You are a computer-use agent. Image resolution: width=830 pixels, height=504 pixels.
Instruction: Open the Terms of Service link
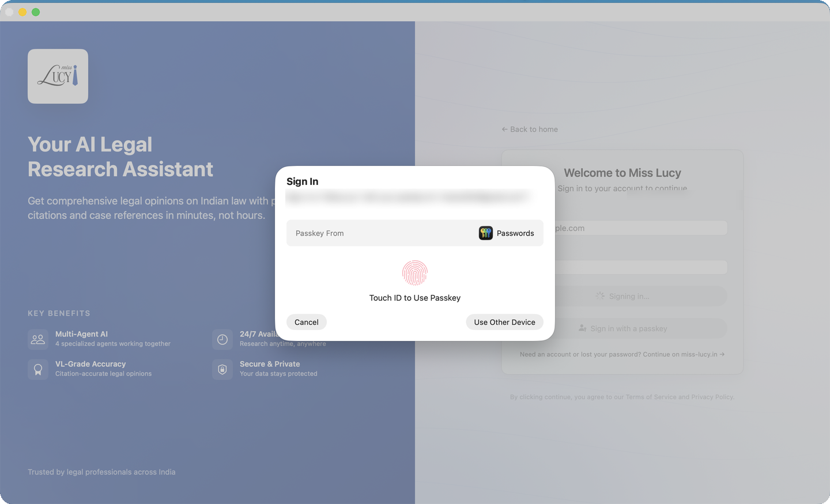(x=651, y=397)
